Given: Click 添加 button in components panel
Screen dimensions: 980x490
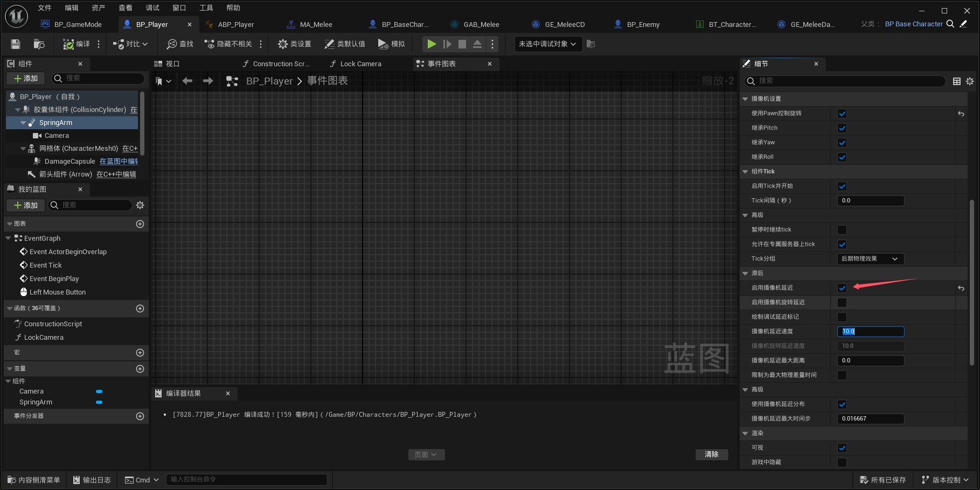Looking at the screenshot, I should 25,79.
